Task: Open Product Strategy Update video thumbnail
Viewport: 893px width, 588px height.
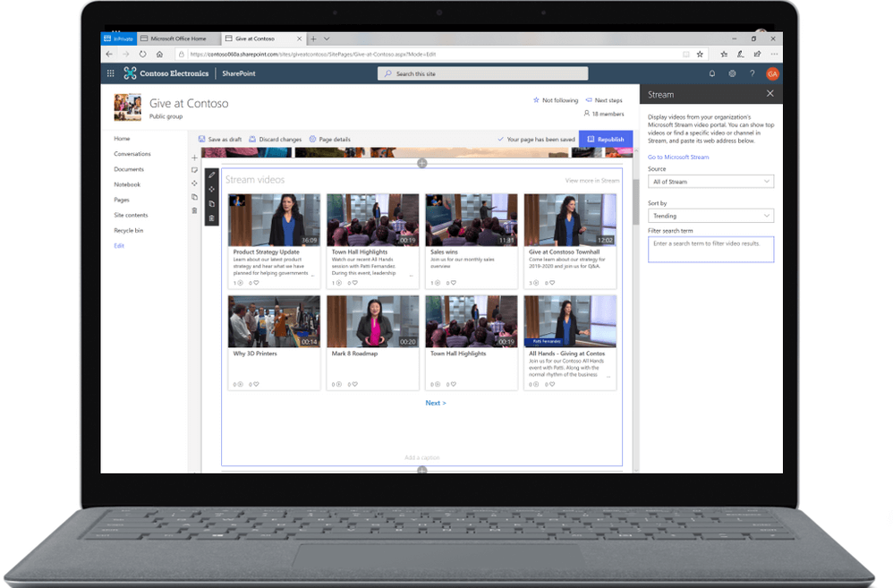Action: (x=274, y=220)
